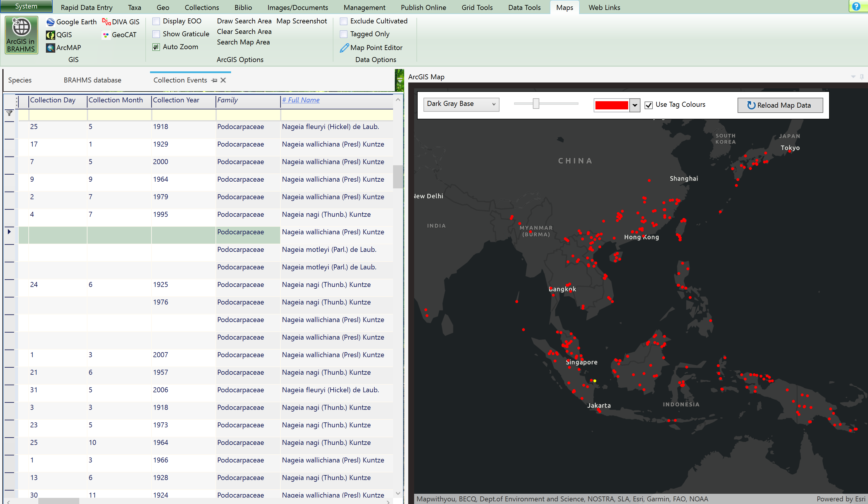Click the map point size slider handle
The image size is (868, 504).
[x=535, y=103]
